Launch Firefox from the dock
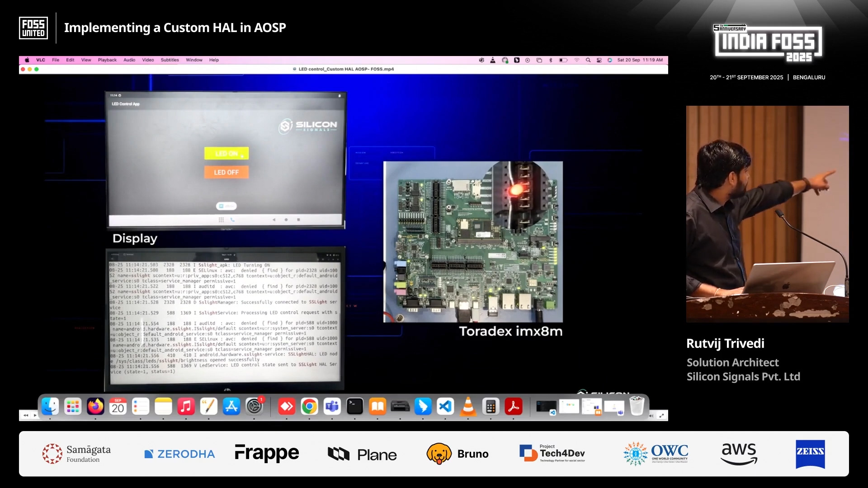 [95, 407]
